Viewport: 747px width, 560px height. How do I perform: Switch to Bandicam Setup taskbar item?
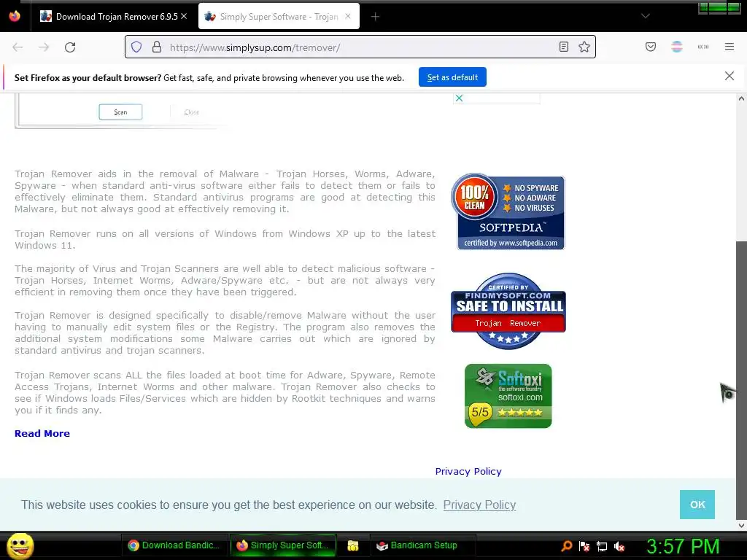pyautogui.click(x=422, y=545)
